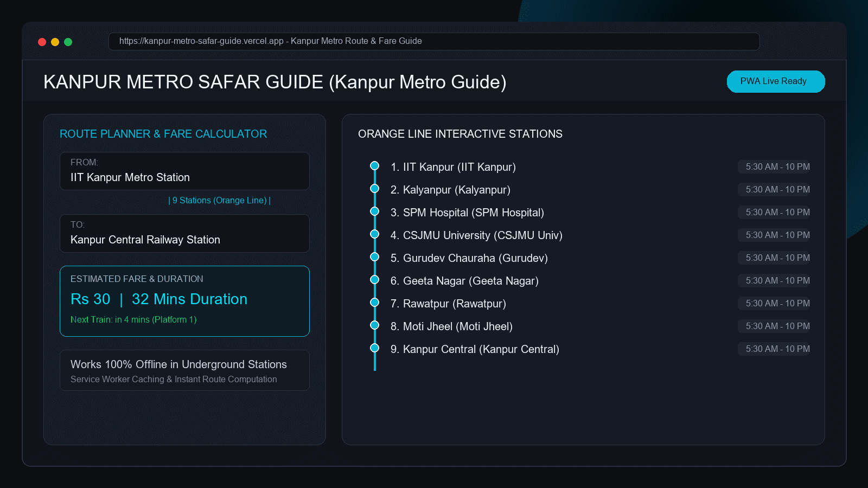The width and height of the screenshot is (868, 488).
Task: Select station 1. IIT Kanpur
Action: [x=453, y=167]
